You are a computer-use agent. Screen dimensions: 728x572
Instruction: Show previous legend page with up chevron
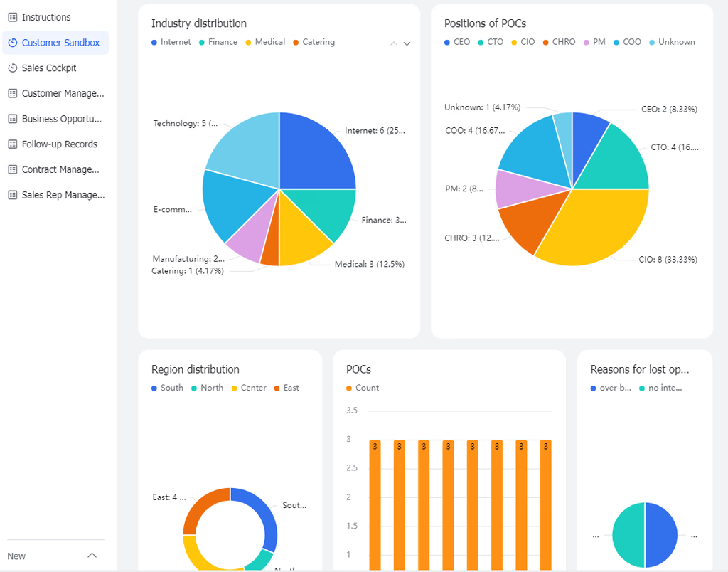point(394,43)
